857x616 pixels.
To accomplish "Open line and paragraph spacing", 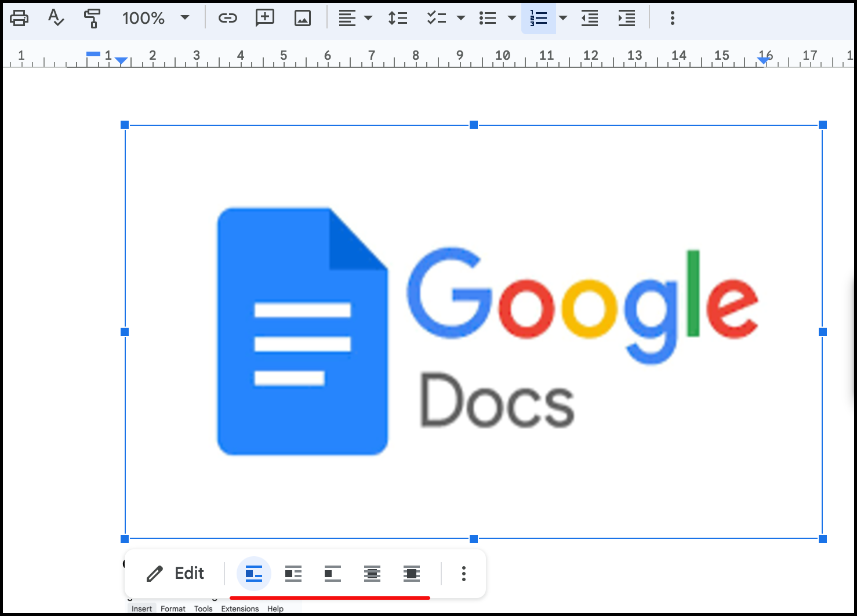I will tap(398, 18).
